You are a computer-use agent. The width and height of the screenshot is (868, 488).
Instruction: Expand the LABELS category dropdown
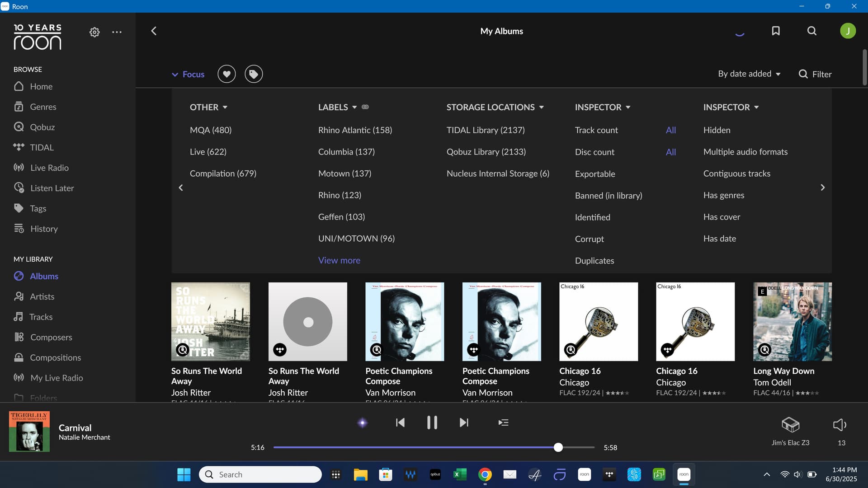(x=337, y=107)
